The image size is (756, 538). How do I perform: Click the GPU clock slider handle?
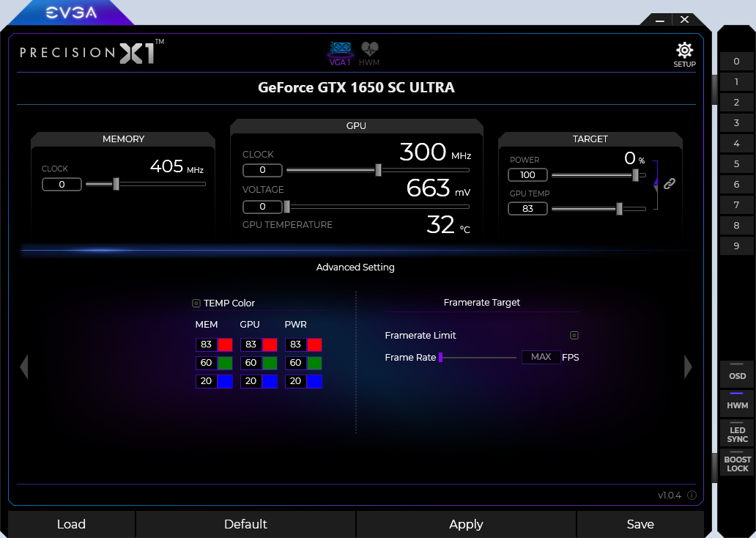[378, 170]
